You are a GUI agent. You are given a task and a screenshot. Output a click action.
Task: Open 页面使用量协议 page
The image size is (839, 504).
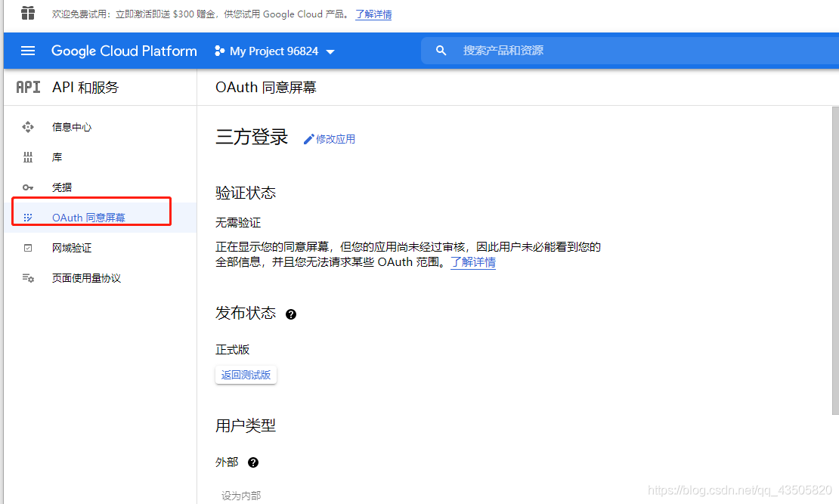point(87,277)
